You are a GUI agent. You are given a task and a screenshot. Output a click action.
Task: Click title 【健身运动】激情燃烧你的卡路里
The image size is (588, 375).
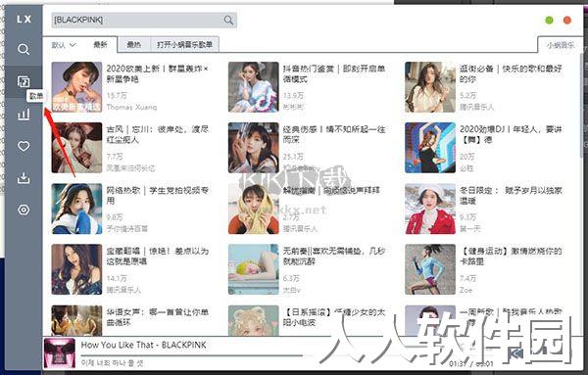pos(511,257)
